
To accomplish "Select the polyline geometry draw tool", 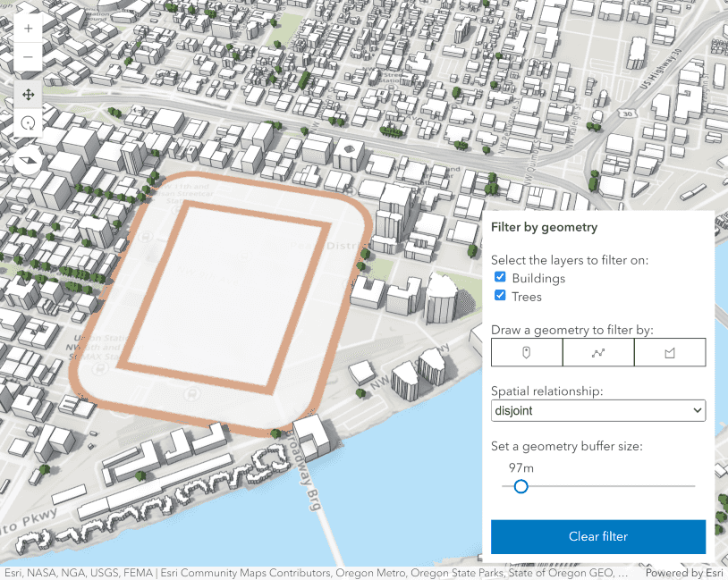I will pyautogui.click(x=598, y=353).
